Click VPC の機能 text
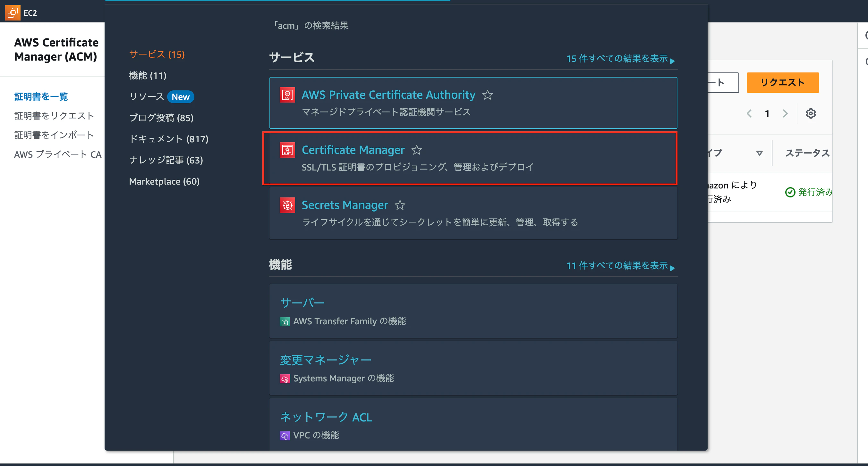Viewport: 868px width, 466px height. 316,436
